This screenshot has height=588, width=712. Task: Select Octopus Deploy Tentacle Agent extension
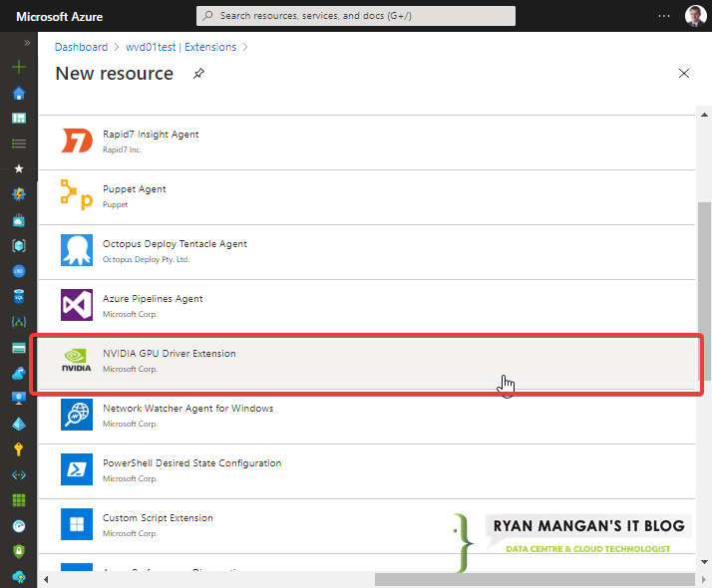(x=367, y=252)
